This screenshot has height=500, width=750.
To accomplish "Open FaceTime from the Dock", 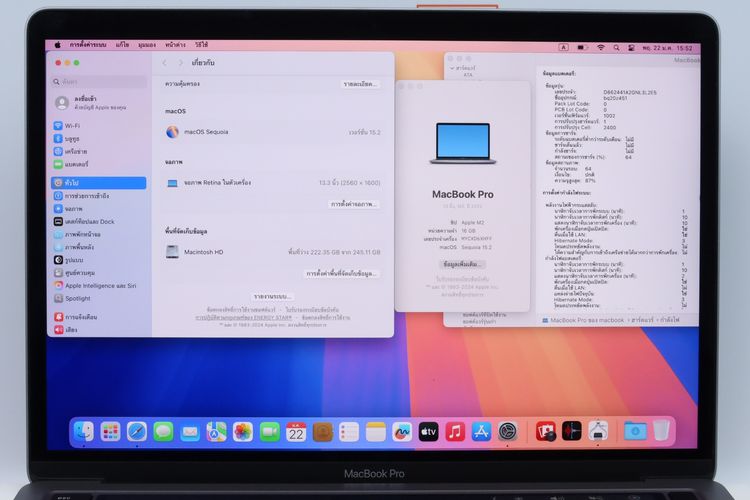I will point(269,432).
